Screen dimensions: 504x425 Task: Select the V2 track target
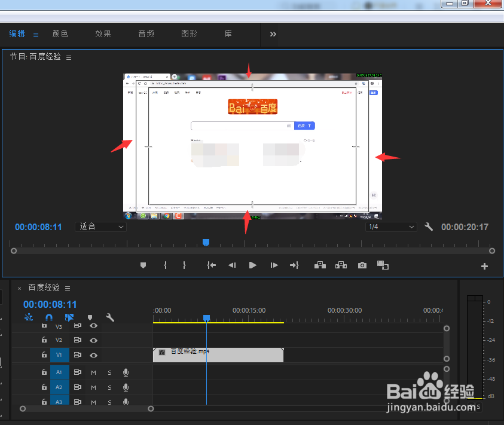point(59,340)
